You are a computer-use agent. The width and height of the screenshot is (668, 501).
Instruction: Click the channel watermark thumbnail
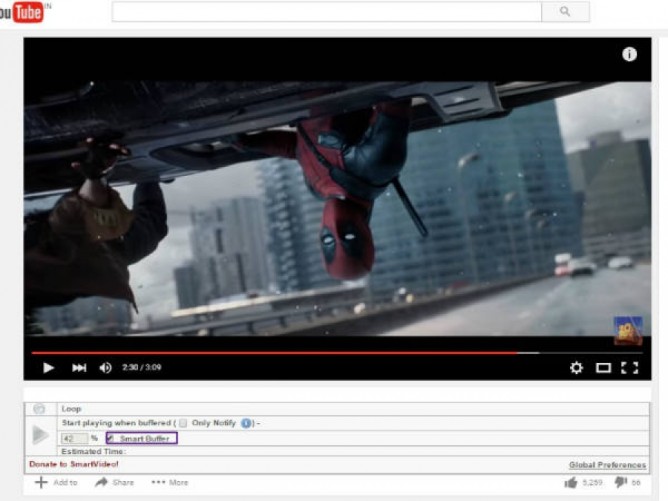[627, 331]
